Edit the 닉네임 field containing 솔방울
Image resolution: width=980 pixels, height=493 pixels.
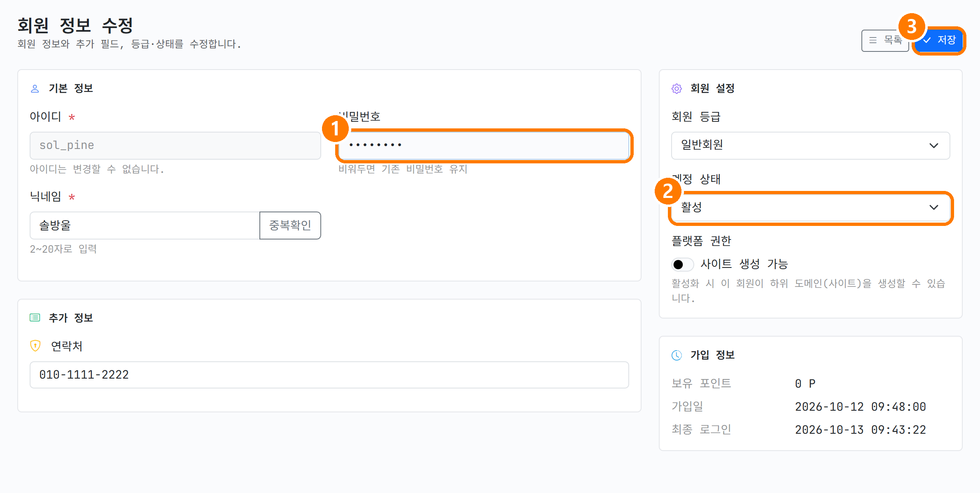click(145, 225)
